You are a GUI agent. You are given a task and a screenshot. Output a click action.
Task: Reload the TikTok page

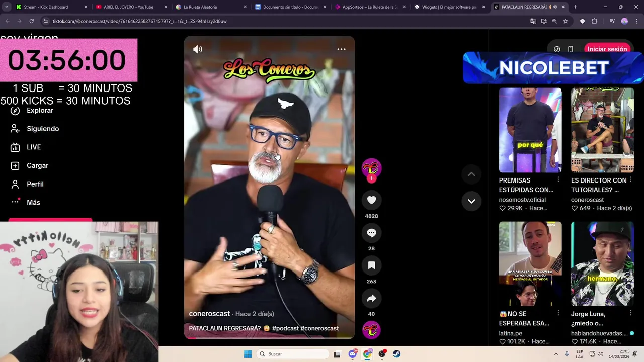(x=31, y=21)
